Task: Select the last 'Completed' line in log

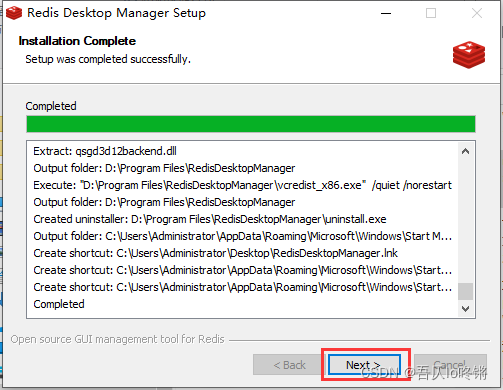Action: (59, 304)
